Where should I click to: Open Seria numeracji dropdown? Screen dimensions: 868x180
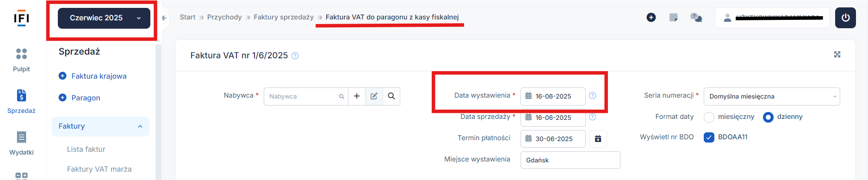(x=772, y=96)
